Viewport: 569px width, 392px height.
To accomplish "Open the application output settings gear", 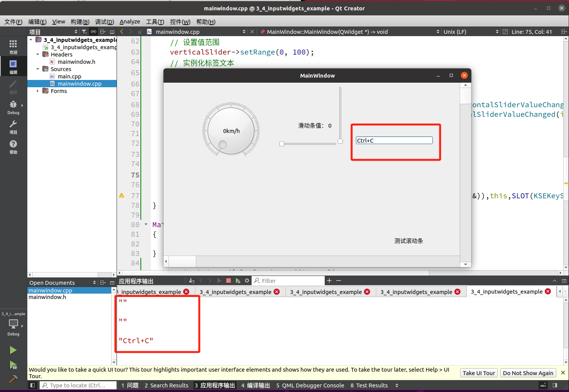I will [x=247, y=281].
